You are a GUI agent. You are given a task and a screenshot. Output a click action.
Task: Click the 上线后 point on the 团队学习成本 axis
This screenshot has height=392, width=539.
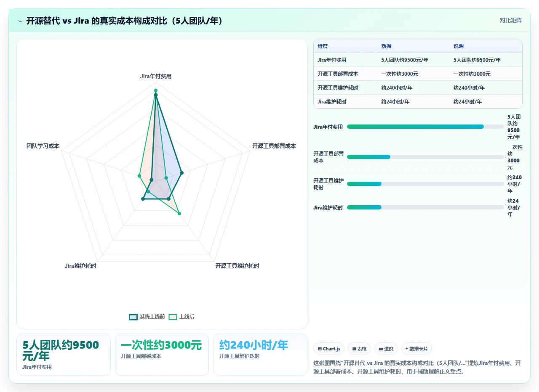coord(139,175)
